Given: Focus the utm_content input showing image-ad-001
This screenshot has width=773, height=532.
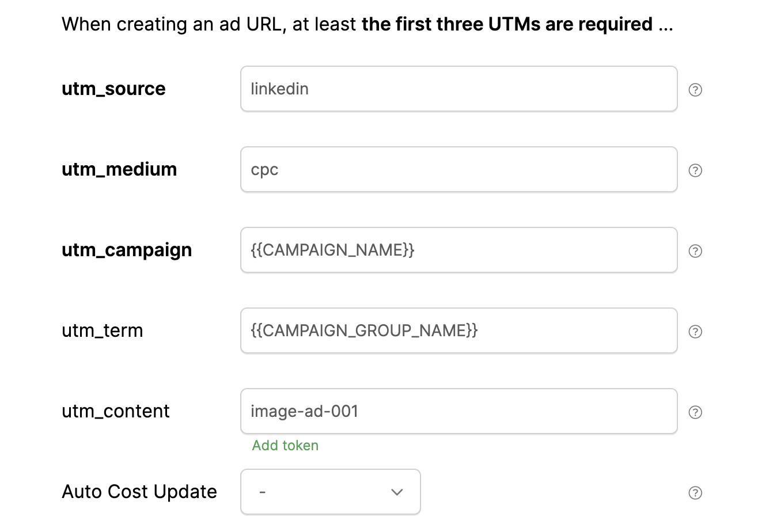Looking at the screenshot, I should click(x=459, y=411).
